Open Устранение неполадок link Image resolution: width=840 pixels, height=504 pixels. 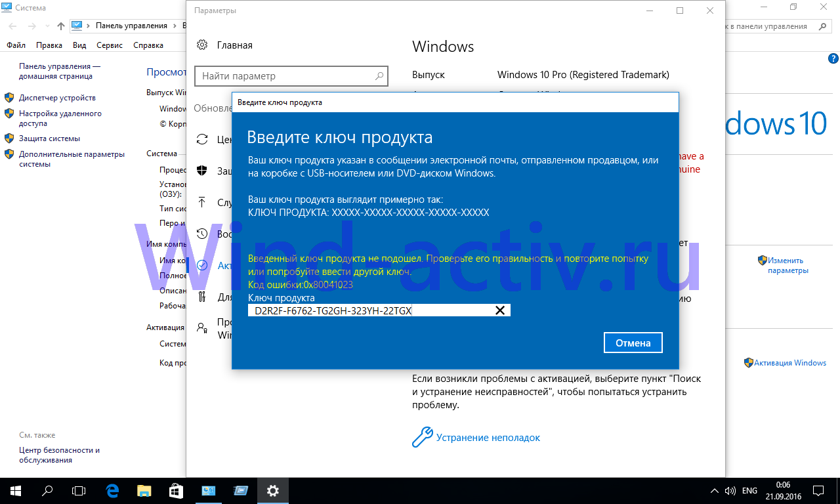tap(488, 438)
